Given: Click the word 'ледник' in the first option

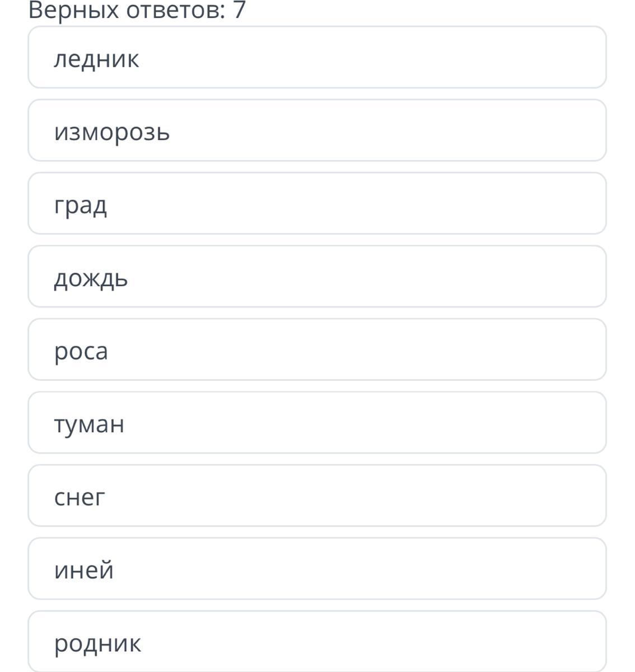Looking at the screenshot, I should tap(96, 59).
